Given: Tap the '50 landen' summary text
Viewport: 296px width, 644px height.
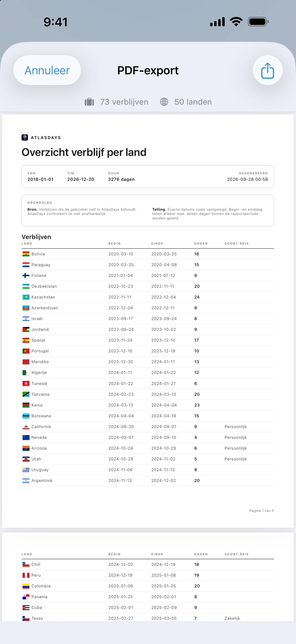Looking at the screenshot, I should point(193,102).
